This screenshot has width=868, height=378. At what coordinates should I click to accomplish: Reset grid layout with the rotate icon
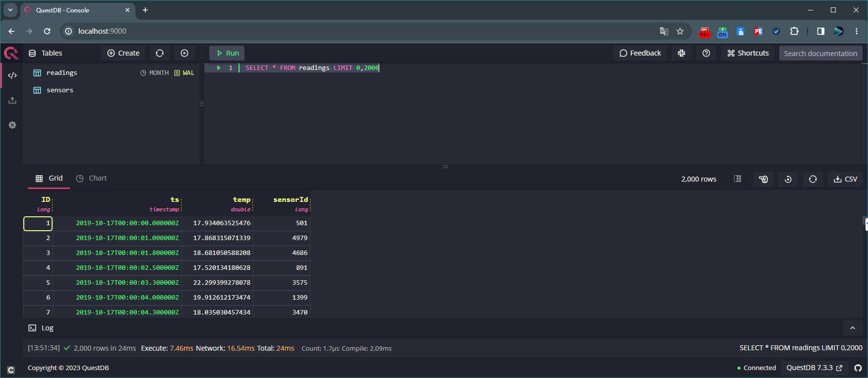coord(788,179)
